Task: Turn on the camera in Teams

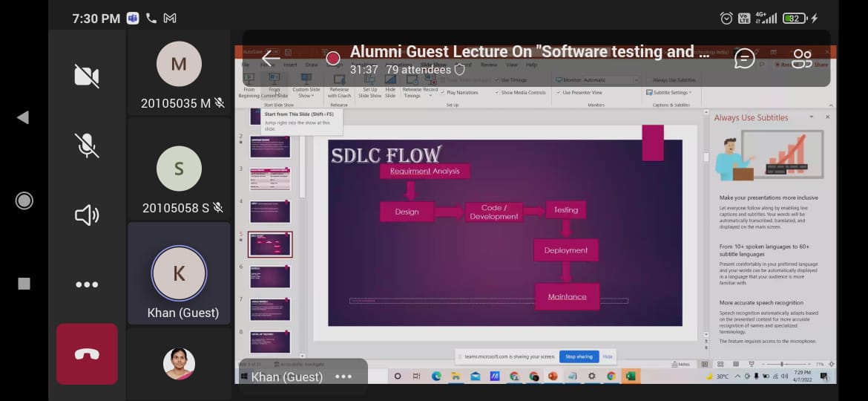Action: [x=87, y=76]
